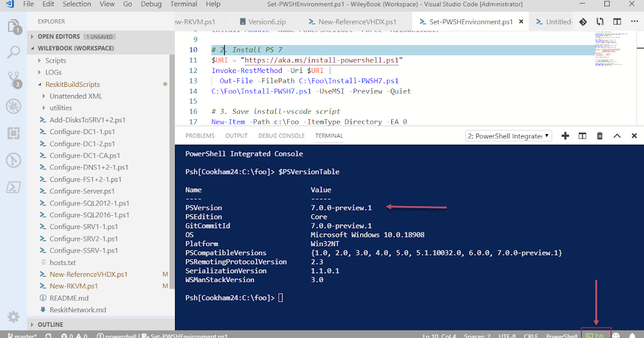
Task: Kill the terminal with the trash icon
Action: tap(599, 136)
